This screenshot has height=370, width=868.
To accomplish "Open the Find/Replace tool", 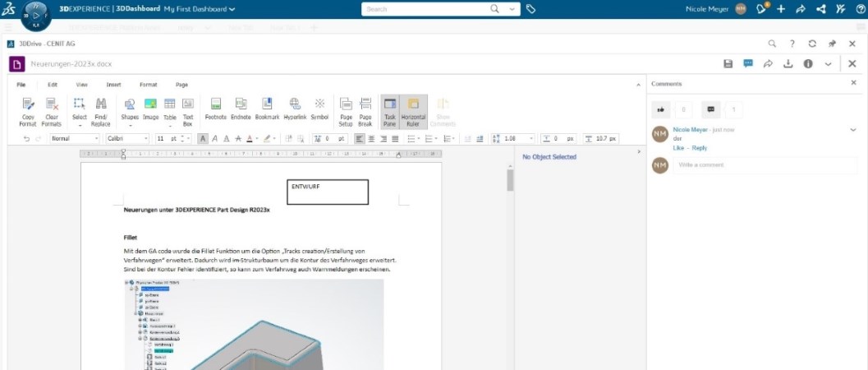I will [101, 112].
